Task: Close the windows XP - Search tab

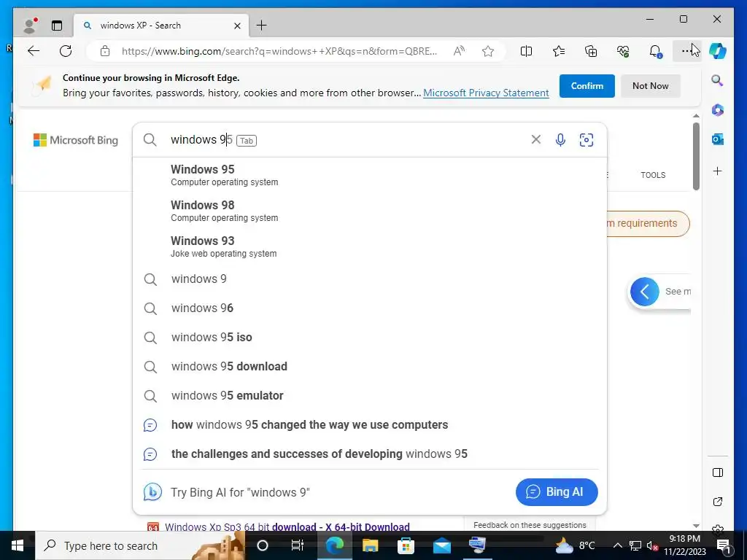Action: click(x=237, y=26)
